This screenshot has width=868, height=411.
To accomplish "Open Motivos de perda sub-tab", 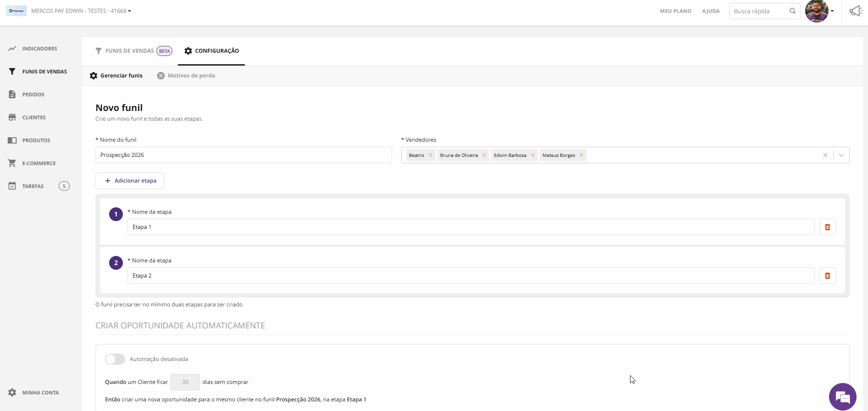I will [186, 76].
